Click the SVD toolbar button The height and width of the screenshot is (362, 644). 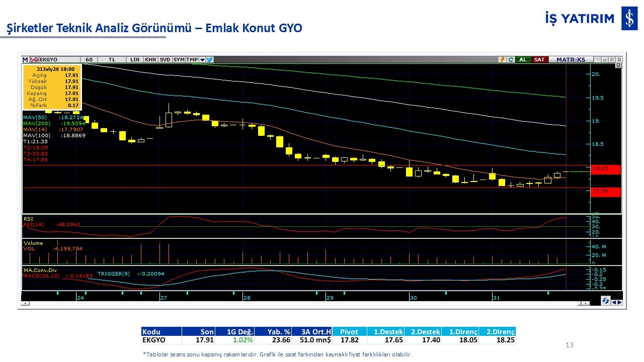pos(165,59)
